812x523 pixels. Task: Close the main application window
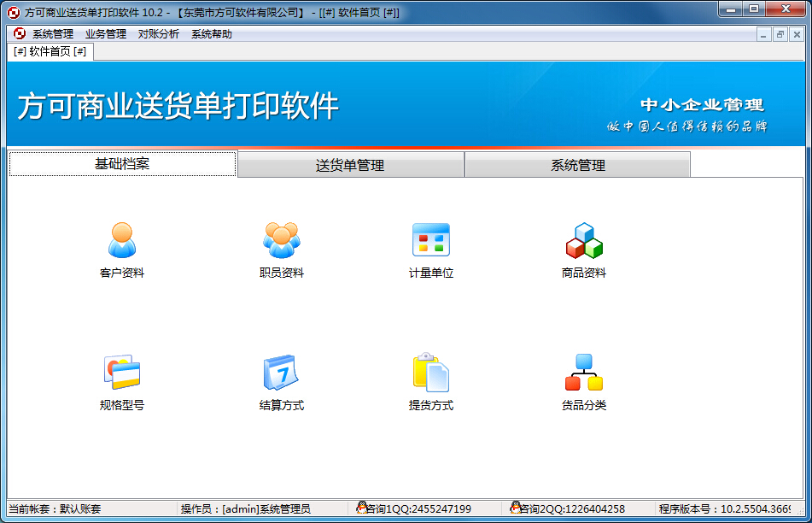[786, 9]
